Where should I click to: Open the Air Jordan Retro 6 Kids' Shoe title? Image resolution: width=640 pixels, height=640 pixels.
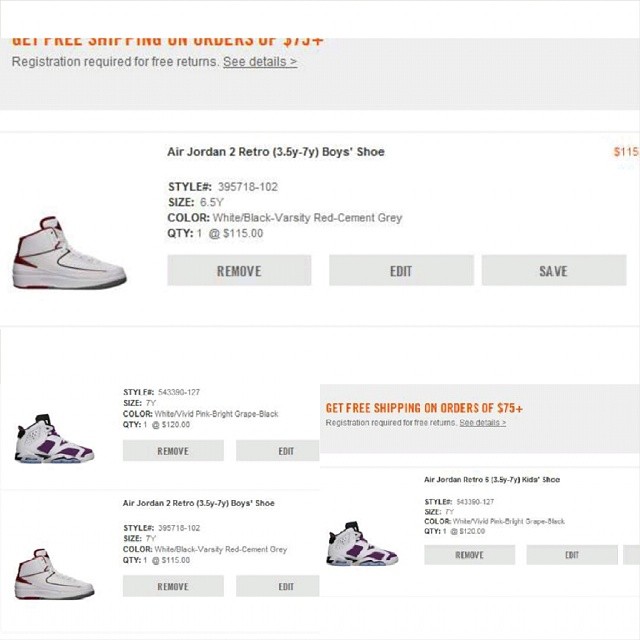click(491, 480)
